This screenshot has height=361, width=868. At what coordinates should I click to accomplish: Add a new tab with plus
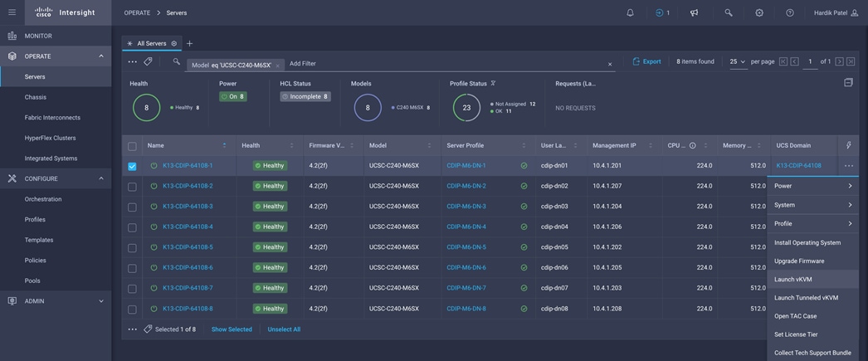pos(189,43)
